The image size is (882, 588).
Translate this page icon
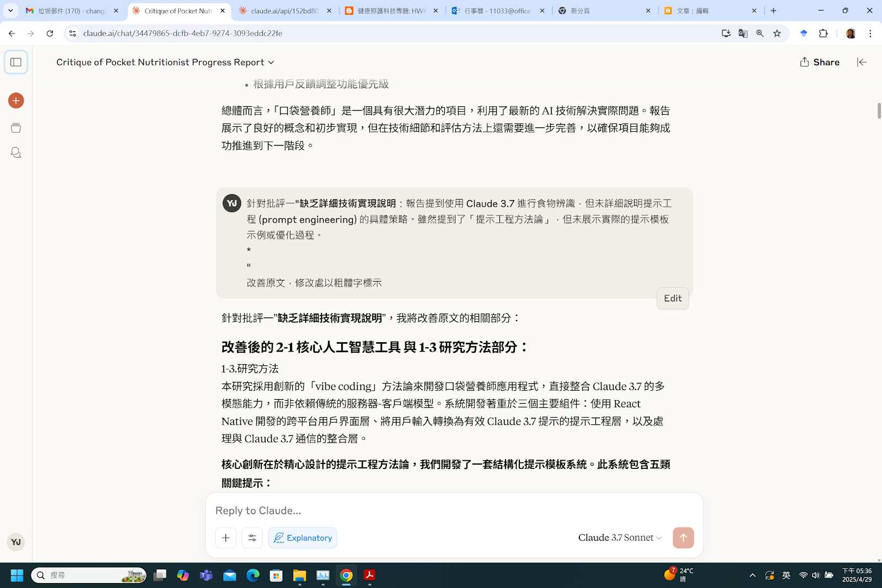coord(743,34)
